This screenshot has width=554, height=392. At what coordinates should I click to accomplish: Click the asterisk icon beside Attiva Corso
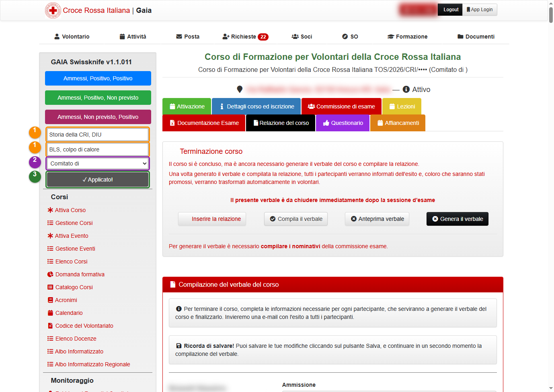[x=50, y=210]
